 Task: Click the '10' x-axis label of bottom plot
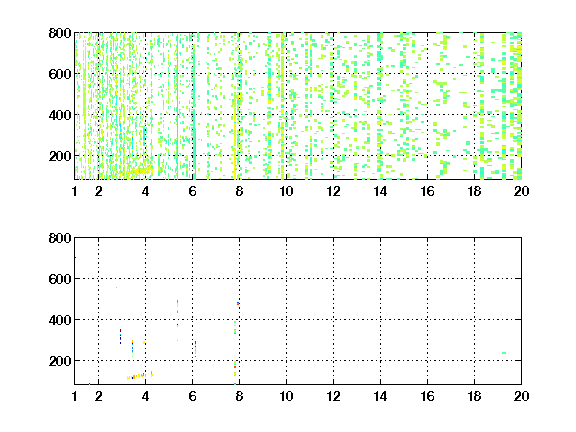point(286,396)
